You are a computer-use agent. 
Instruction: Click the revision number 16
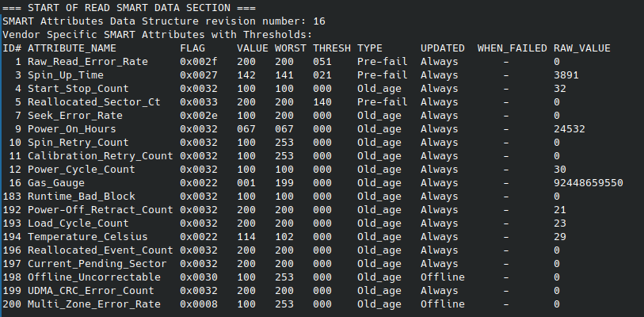point(318,21)
